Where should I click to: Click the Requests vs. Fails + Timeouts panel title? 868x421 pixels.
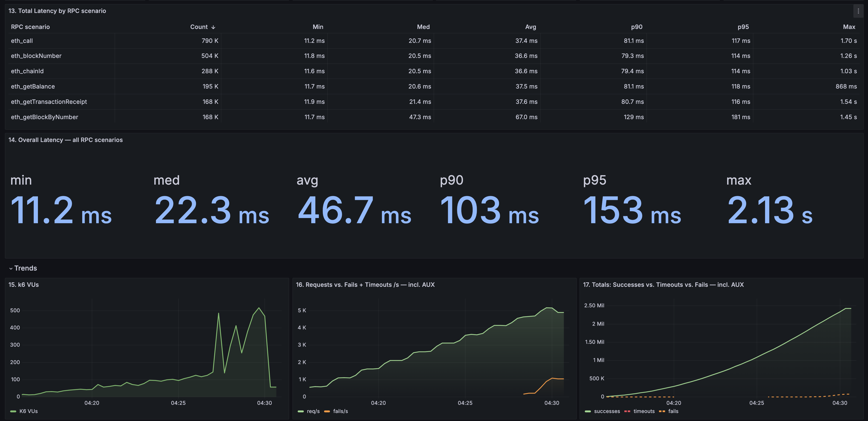365,285
